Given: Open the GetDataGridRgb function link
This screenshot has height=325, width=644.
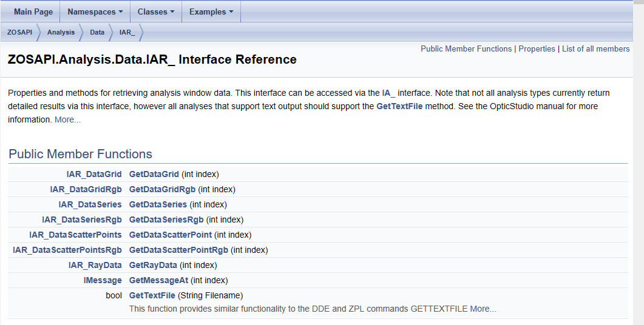Looking at the screenshot, I should [162, 189].
